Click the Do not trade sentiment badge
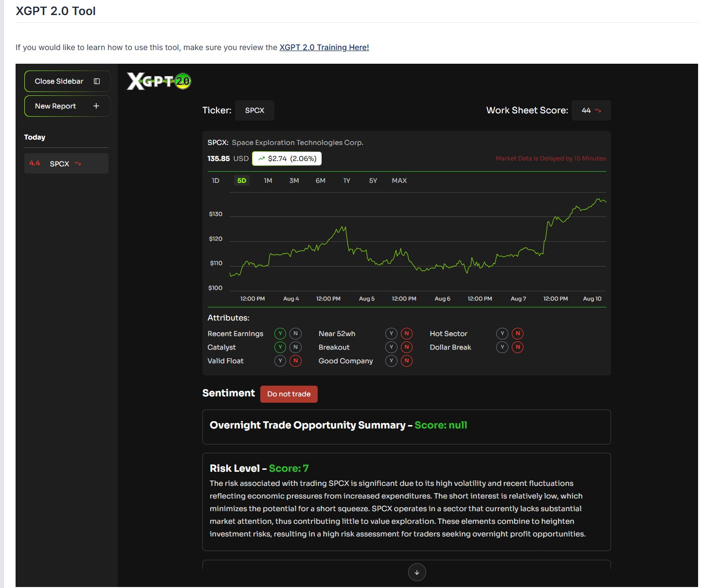 point(289,394)
